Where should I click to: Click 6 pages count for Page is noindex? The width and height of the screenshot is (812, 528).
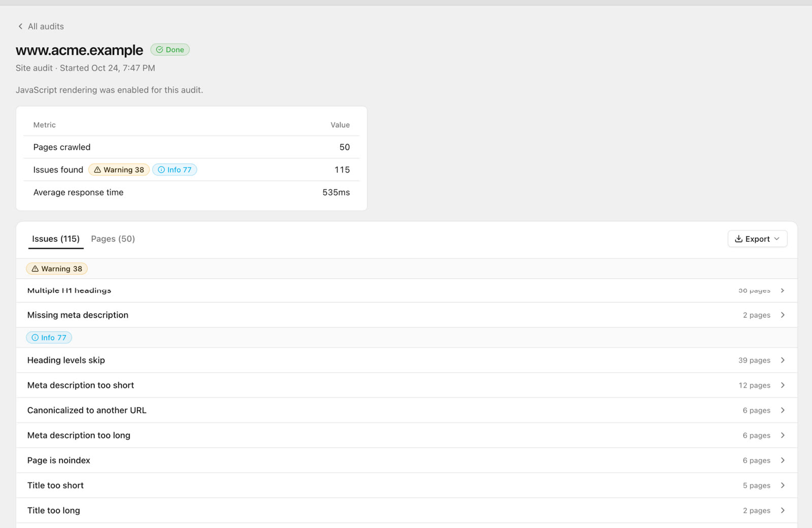(x=756, y=460)
